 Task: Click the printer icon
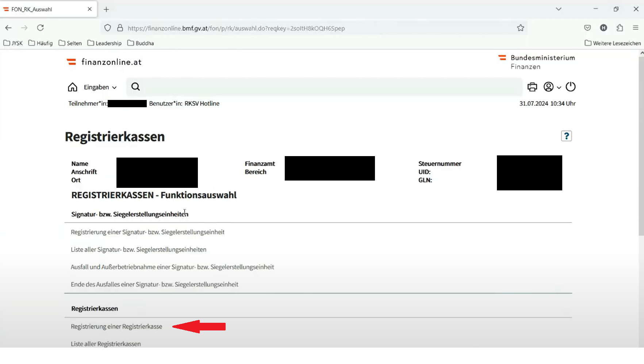[x=532, y=87]
